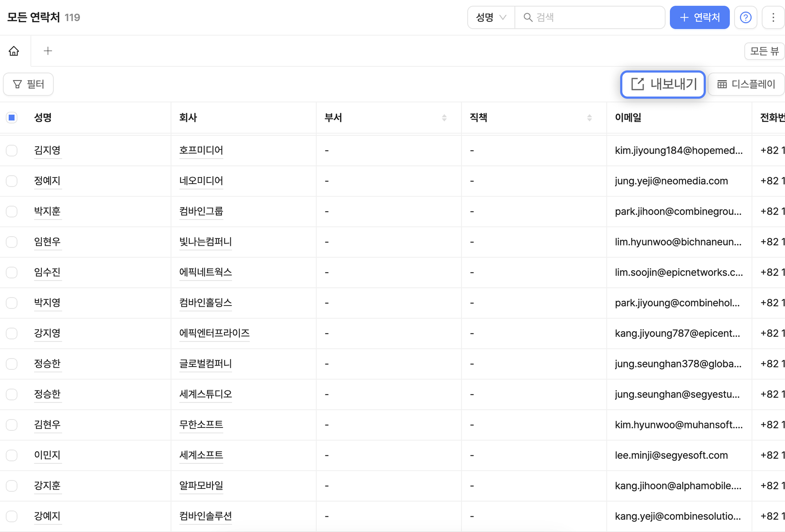Expand the 성명 search field dropdown
The width and height of the screenshot is (785, 532).
(x=491, y=18)
